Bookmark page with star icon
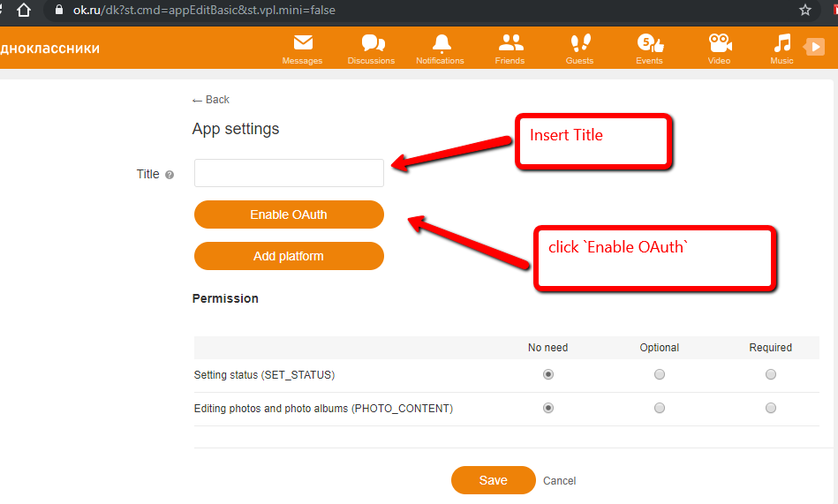 [x=804, y=11]
